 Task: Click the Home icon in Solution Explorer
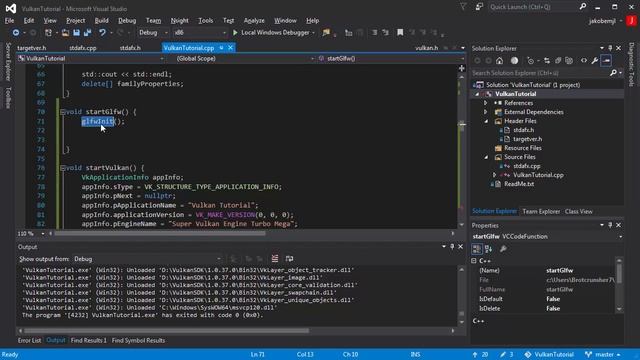499,61
